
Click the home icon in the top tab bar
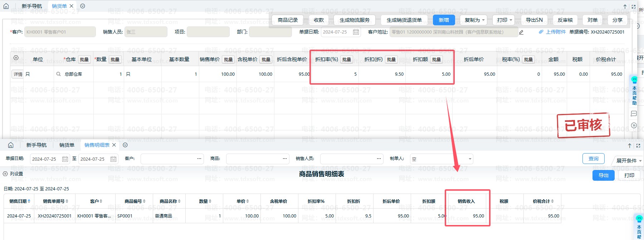coord(6,6)
